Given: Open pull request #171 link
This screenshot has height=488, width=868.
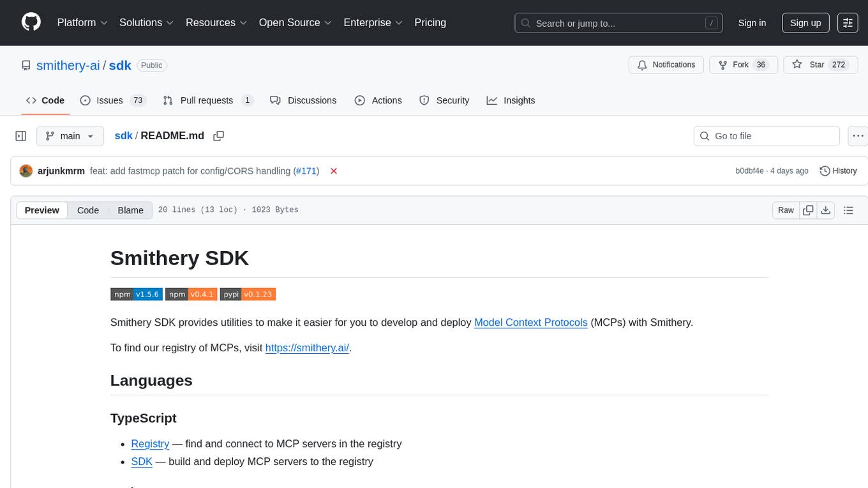Looking at the screenshot, I should (306, 171).
